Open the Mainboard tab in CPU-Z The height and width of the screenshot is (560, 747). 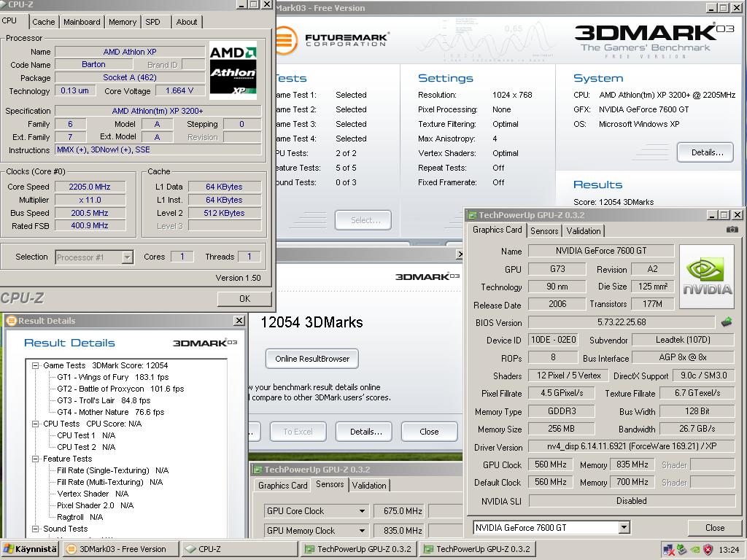point(82,22)
